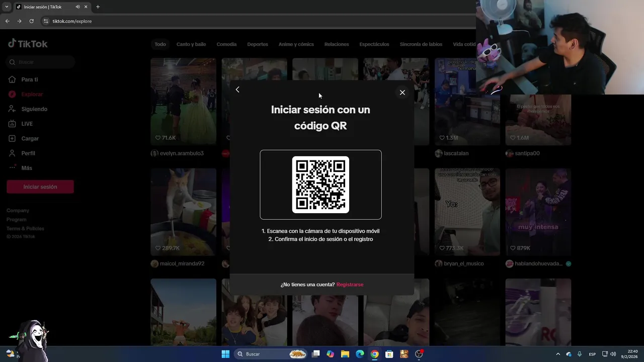The image size is (644, 362).
Task: Open a new browser tab
Action: [98, 7]
